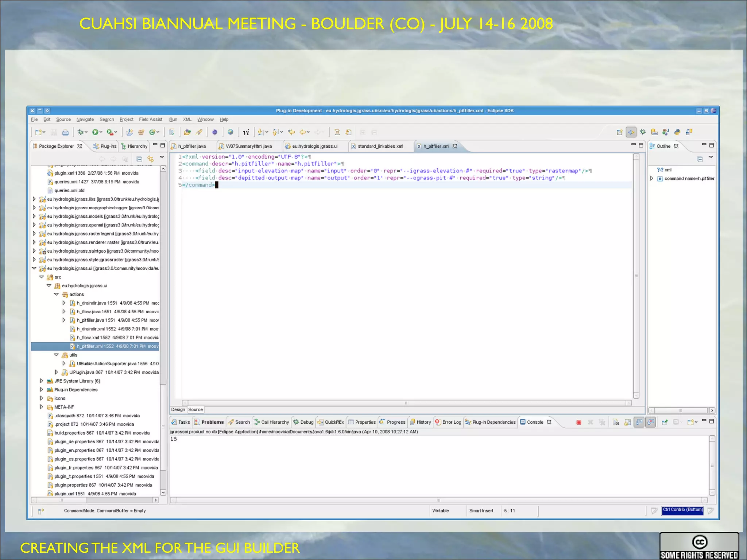This screenshot has height=560, width=747.
Task: Click the Open Type toolbar icon
Action: pyautogui.click(x=187, y=132)
